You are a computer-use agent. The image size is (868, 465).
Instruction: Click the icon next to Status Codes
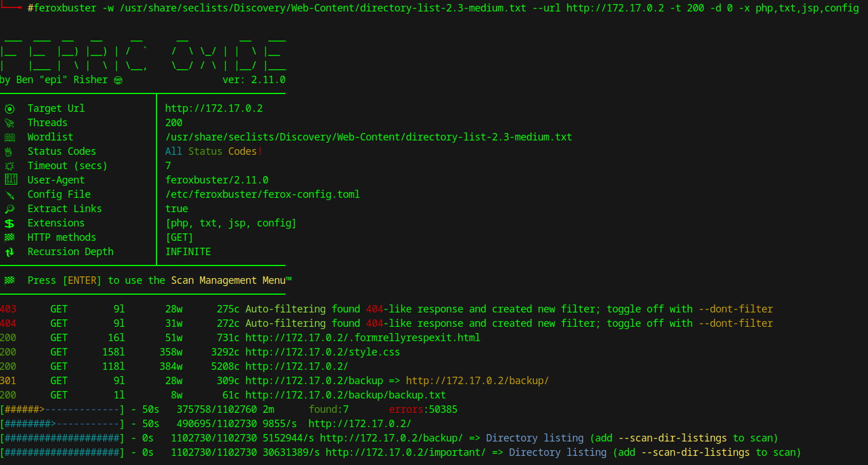pyautogui.click(x=9, y=152)
